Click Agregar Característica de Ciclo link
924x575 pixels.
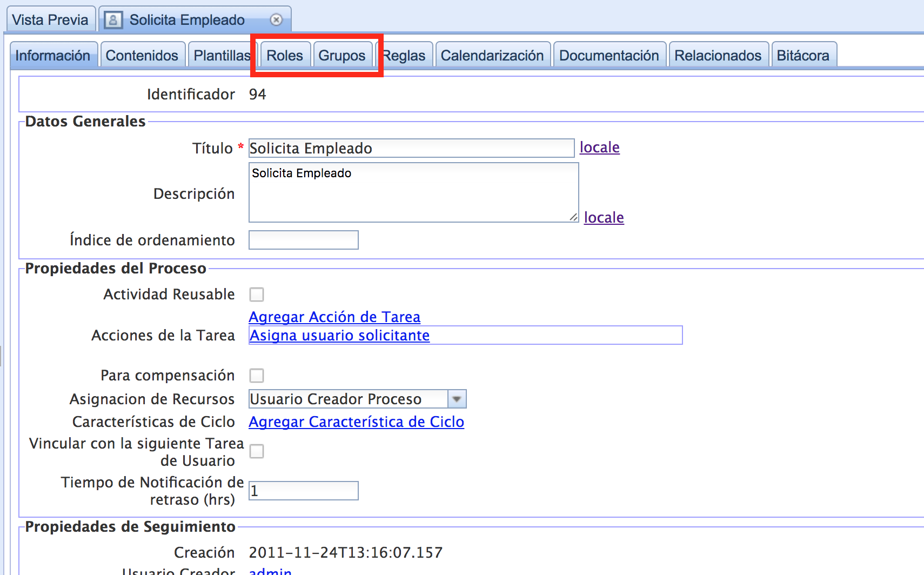(x=356, y=422)
